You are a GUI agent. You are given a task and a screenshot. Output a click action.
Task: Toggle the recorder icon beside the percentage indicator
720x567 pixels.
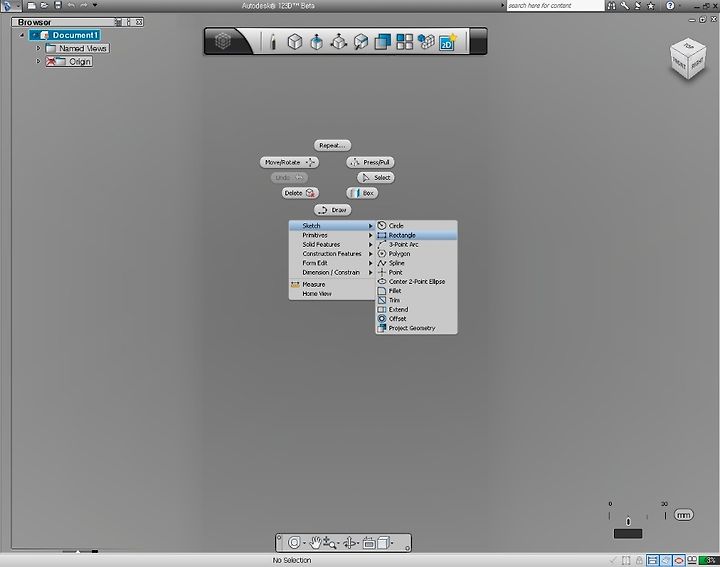coord(692,560)
